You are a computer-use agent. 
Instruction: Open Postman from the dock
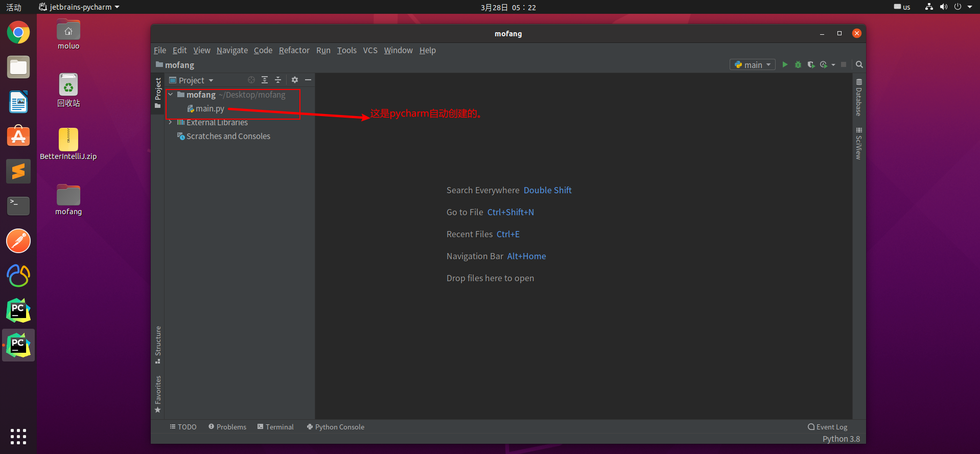tap(18, 241)
